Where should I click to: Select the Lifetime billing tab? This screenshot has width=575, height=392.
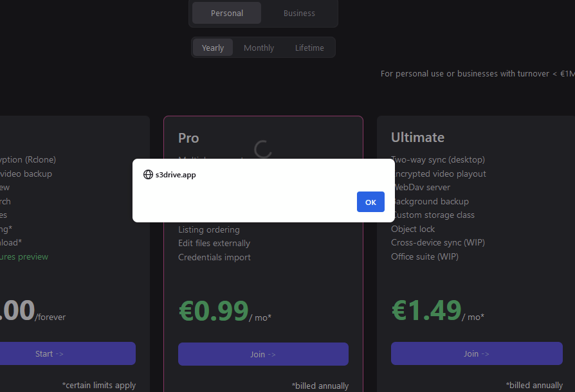309,48
